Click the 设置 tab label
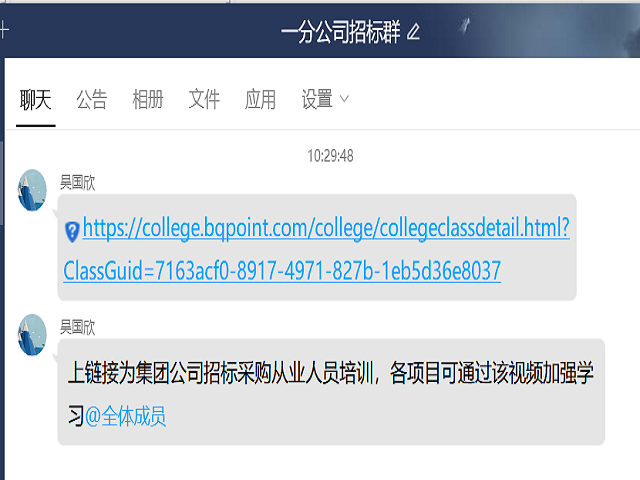The height and width of the screenshot is (480, 640). [317, 99]
